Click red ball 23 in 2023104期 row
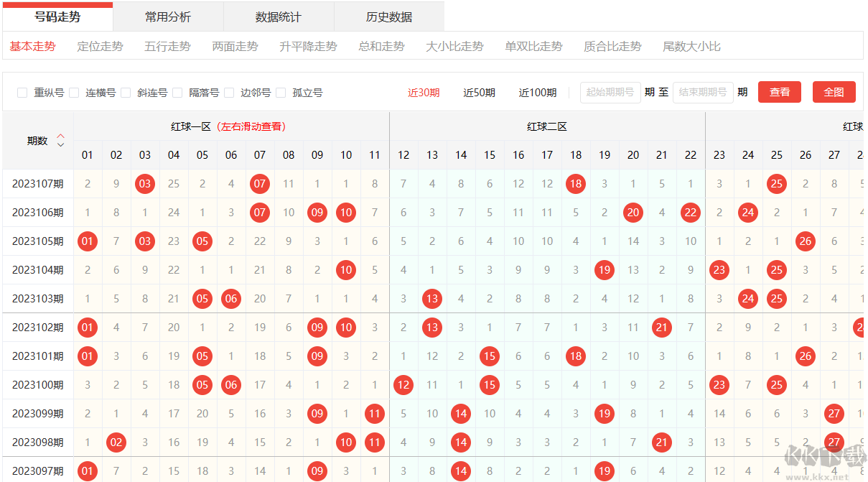Viewport: 868px width, 482px height. [x=719, y=270]
